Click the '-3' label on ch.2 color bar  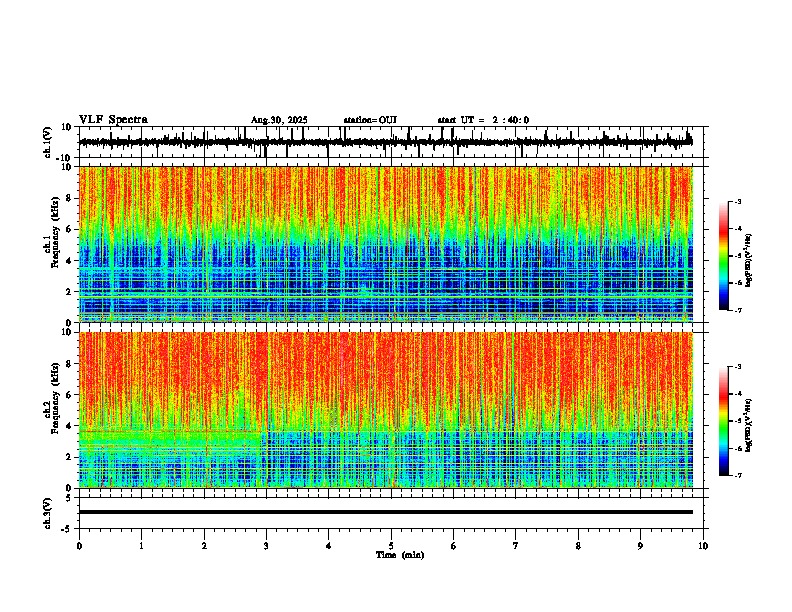[x=737, y=367]
